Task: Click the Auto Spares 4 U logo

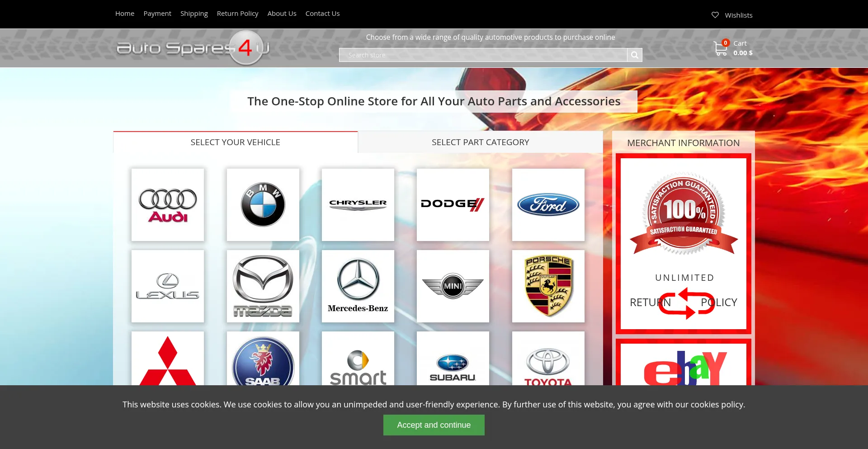Action: (193, 48)
